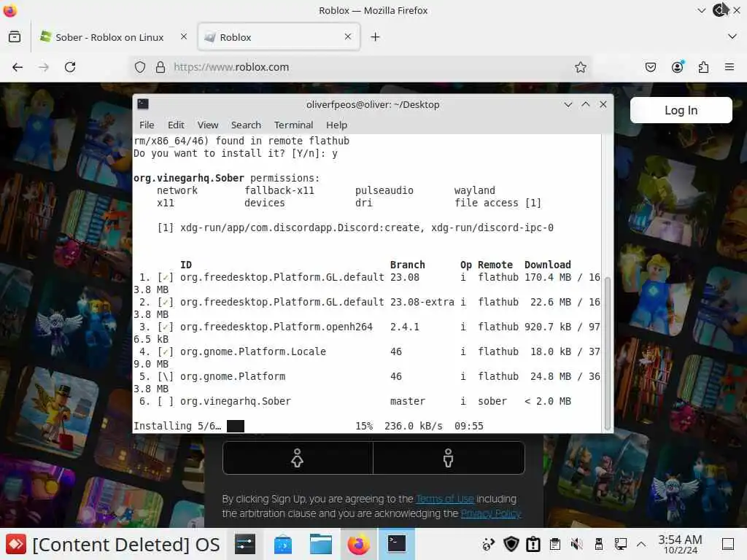The width and height of the screenshot is (747, 560).
Task: Open the security shield tray icon
Action: (511, 544)
